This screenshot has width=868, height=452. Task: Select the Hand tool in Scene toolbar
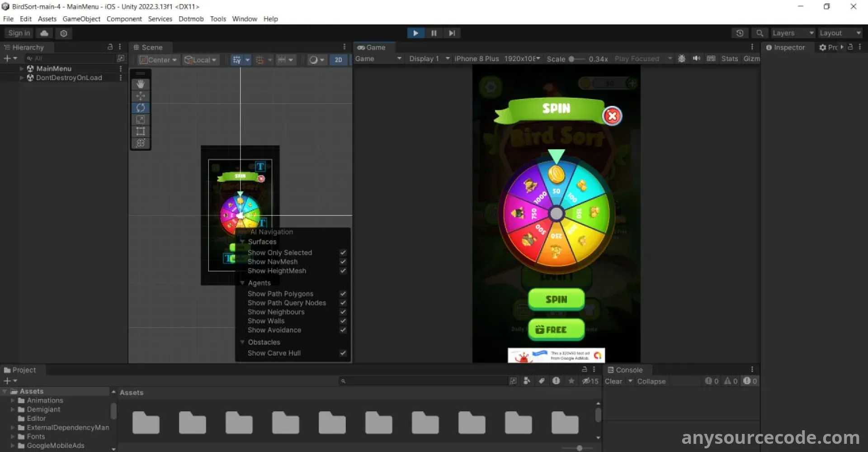[141, 84]
